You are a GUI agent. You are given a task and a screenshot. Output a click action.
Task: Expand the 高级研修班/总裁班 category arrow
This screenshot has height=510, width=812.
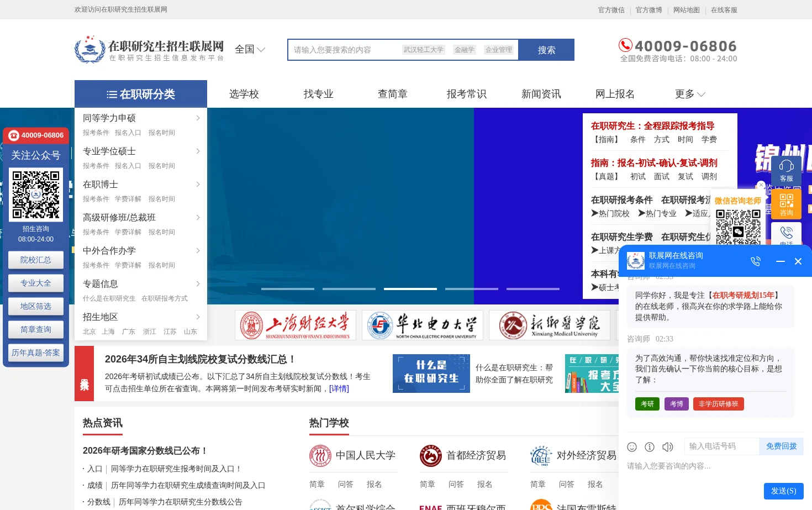tap(198, 217)
